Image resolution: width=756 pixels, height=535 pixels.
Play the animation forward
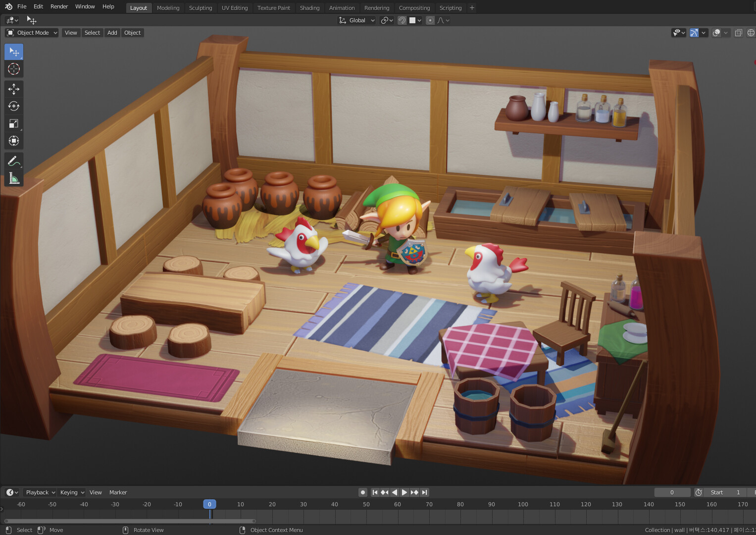click(404, 492)
